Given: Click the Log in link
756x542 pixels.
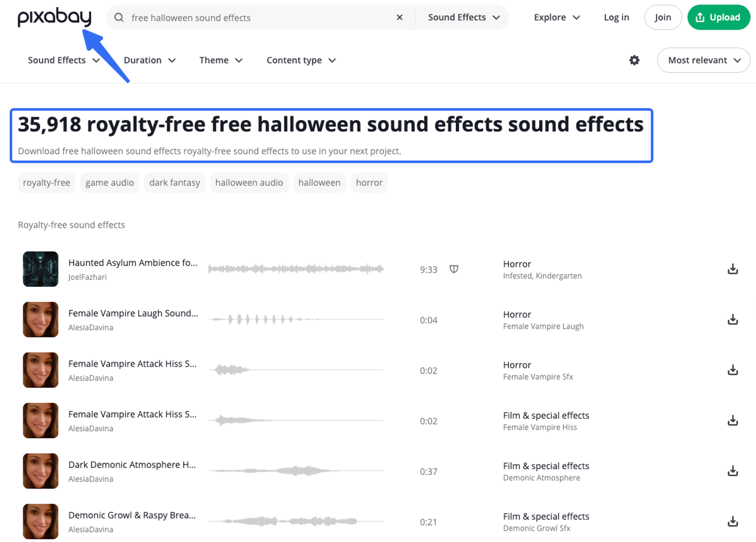Looking at the screenshot, I should (x=616, y=17).
